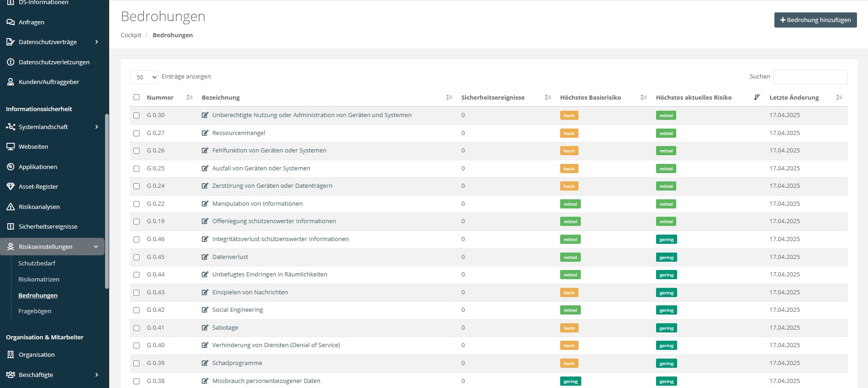Expand the Systemlandschaft submenu chevron
868x388 pixels.
tap(96, 127)
